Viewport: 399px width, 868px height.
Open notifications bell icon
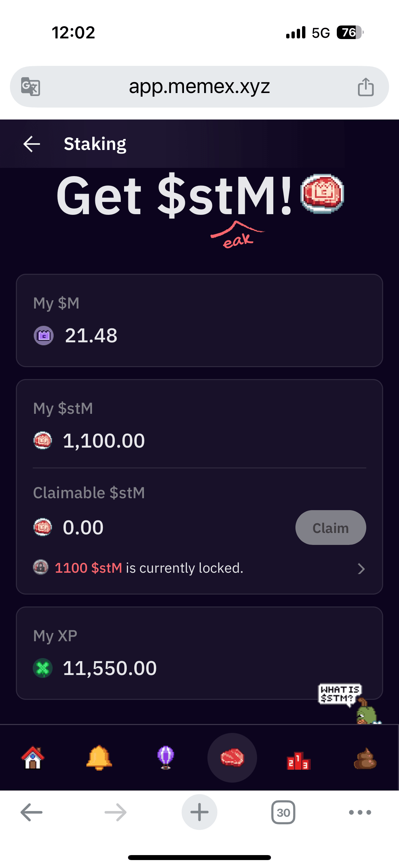[x=99, y=758]
